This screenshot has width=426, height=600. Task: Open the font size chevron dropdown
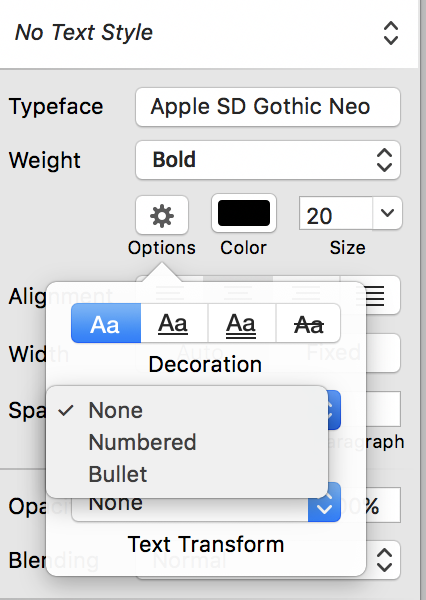[387, 213]
